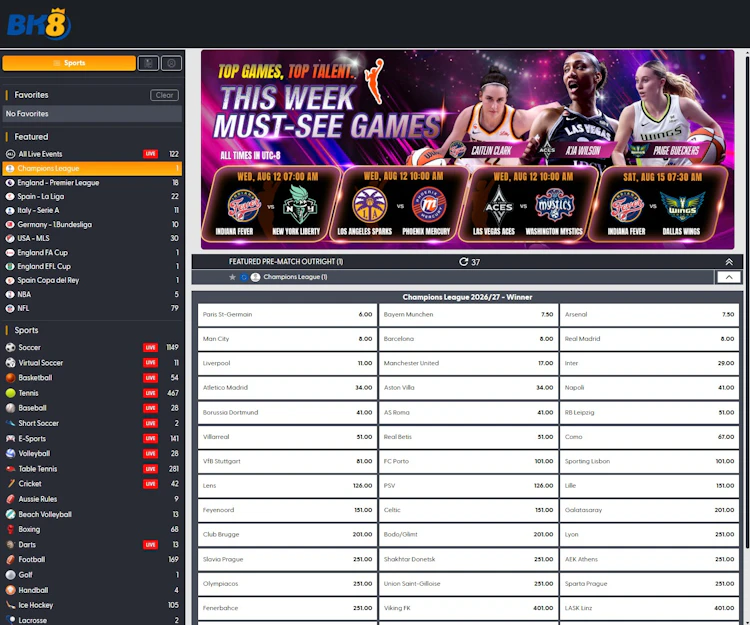
Task: Click the Soccer LIVE badge
Action: point(151,348)
